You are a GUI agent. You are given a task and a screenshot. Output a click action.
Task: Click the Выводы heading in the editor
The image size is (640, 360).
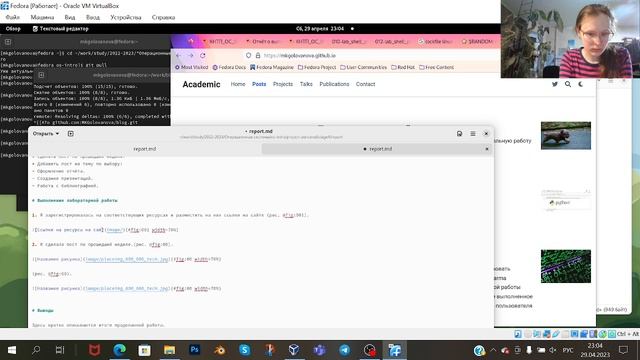pos(43,311)
